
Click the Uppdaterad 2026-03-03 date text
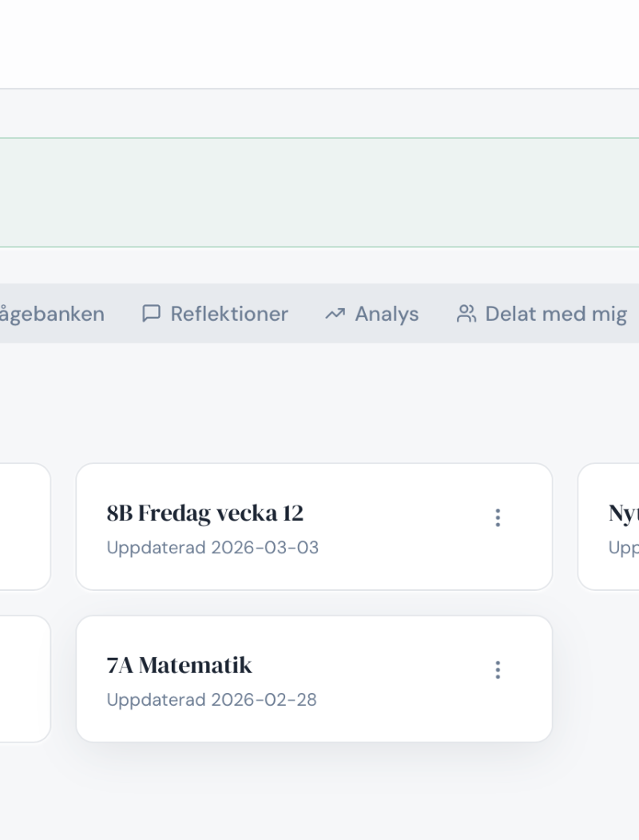click(x=212, y=548)
